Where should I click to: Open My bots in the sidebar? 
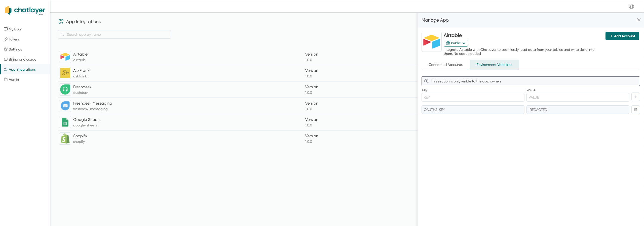(15, 29)
